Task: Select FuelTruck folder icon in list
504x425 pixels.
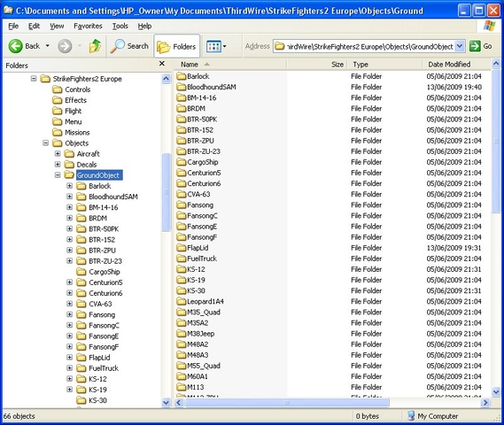Action: pyautogui.click(x=182, y=259)
